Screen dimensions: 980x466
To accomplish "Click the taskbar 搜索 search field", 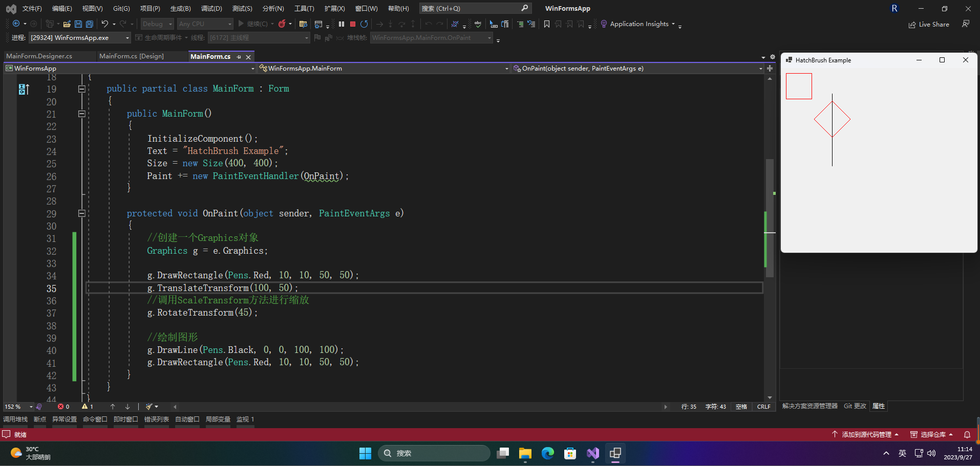I will [434, 453].
